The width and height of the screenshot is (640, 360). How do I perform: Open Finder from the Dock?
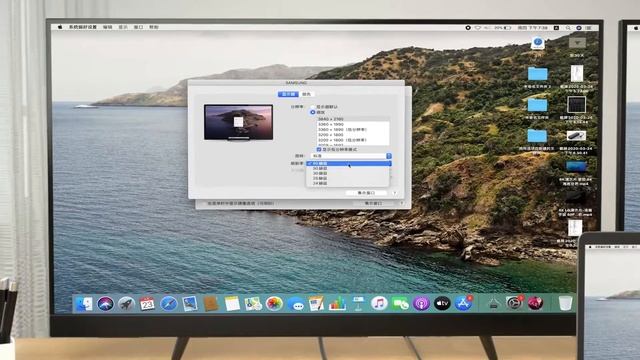point(84,304)
